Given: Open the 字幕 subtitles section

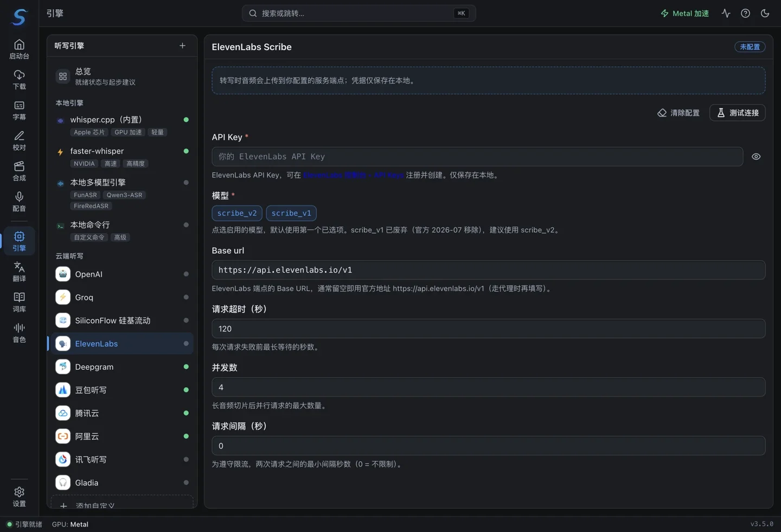Looking at the screenshot, I should click(x=19, y=110).
